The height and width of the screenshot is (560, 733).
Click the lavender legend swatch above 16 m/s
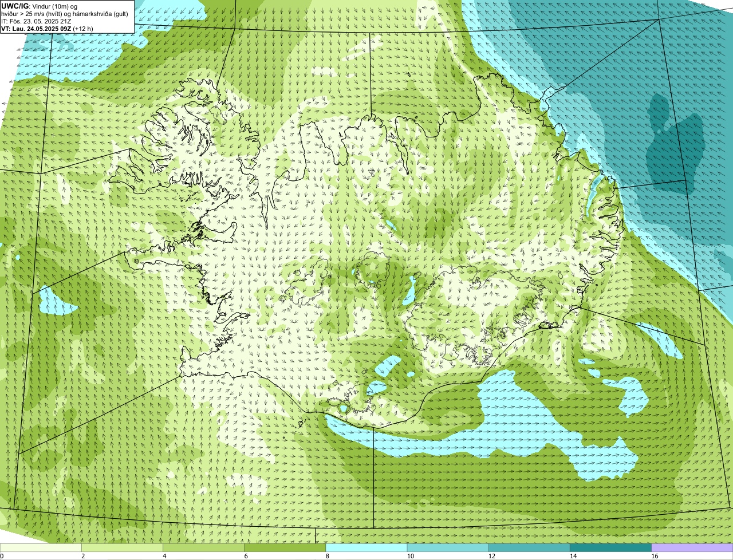click(x=692, y=548)
